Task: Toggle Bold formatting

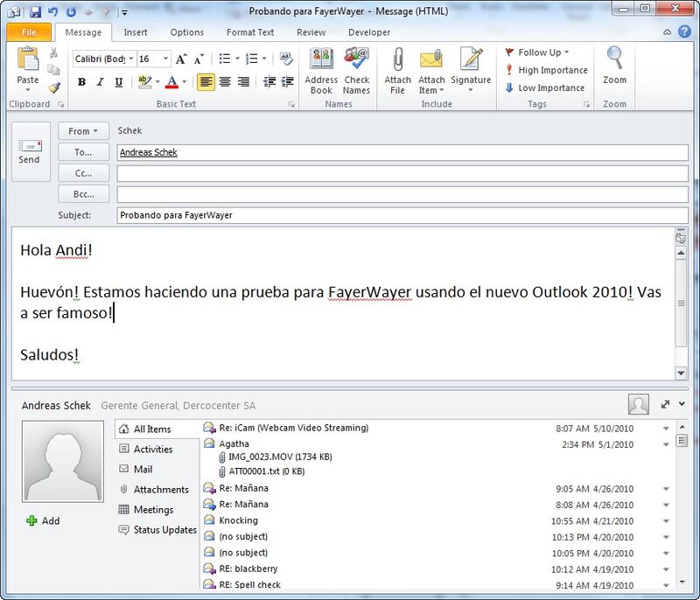Action: 81,82
